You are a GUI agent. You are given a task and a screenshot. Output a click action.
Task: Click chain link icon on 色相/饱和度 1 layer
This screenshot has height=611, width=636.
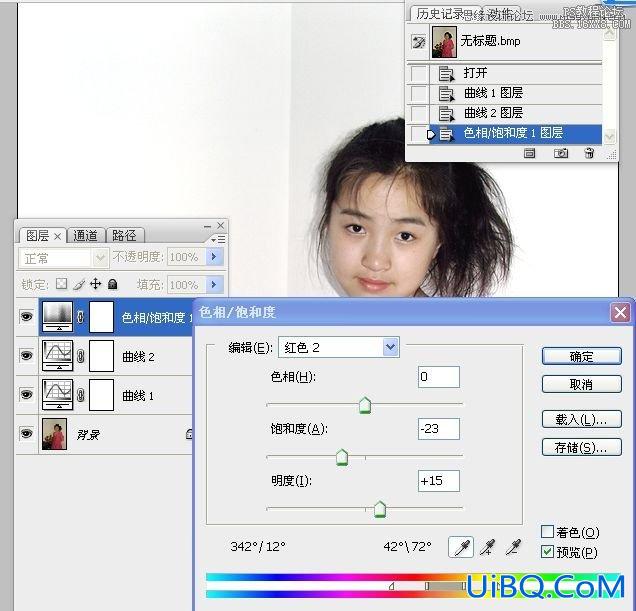80,317
